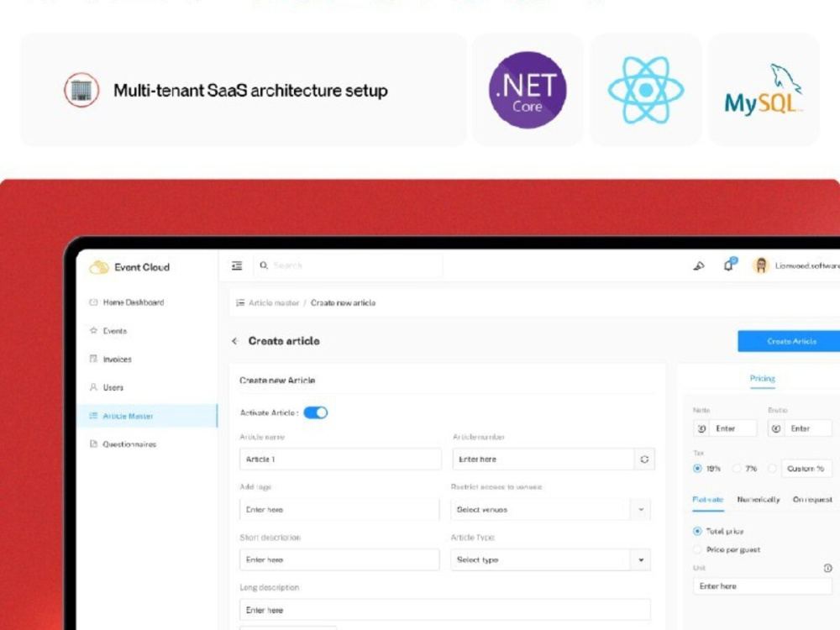Go back using the arrow beside Create article
The height and width of the screenshot is (630, 840).
click(x=234, y=341)
